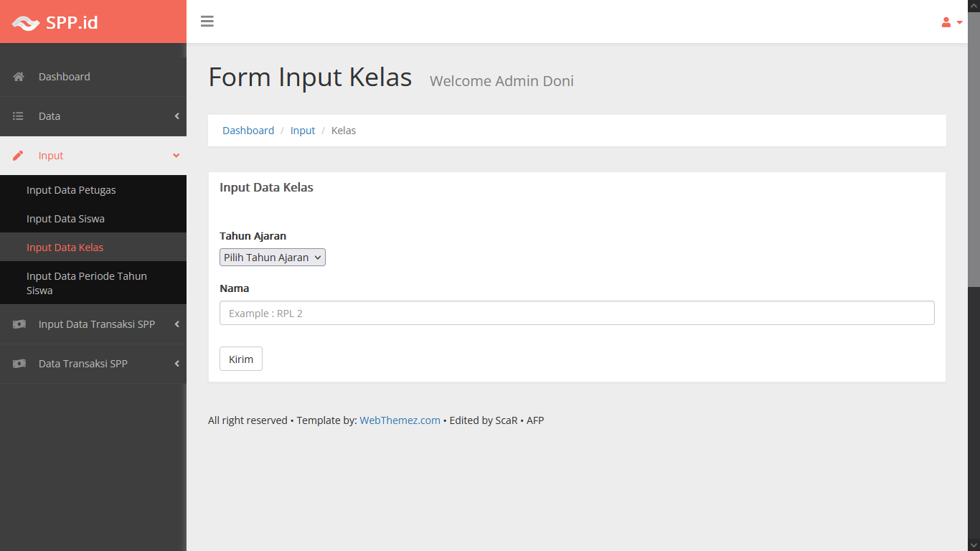Open the WebThemez.com footer link
The height and width of the screenshot is (551, 980).
coord(400,420)
